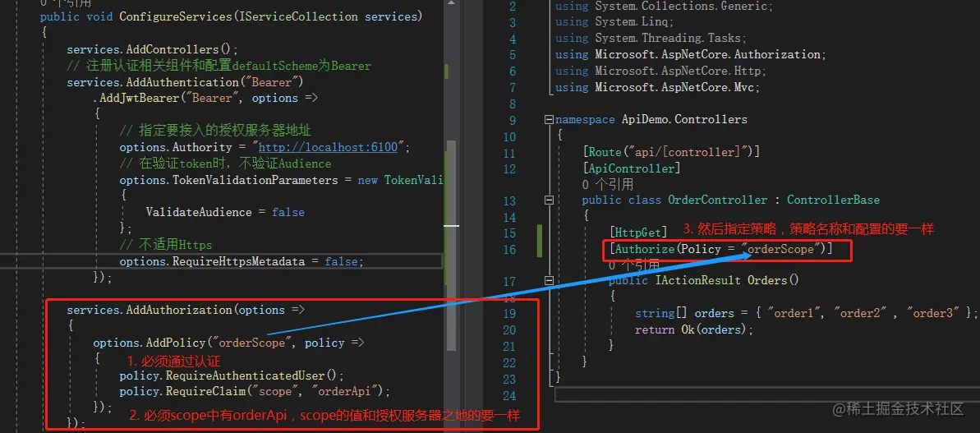Viewport: 980px width, 433px height.
Task: Click options.RequireHttpsMetadata = false line
Action: pos(242,261)
